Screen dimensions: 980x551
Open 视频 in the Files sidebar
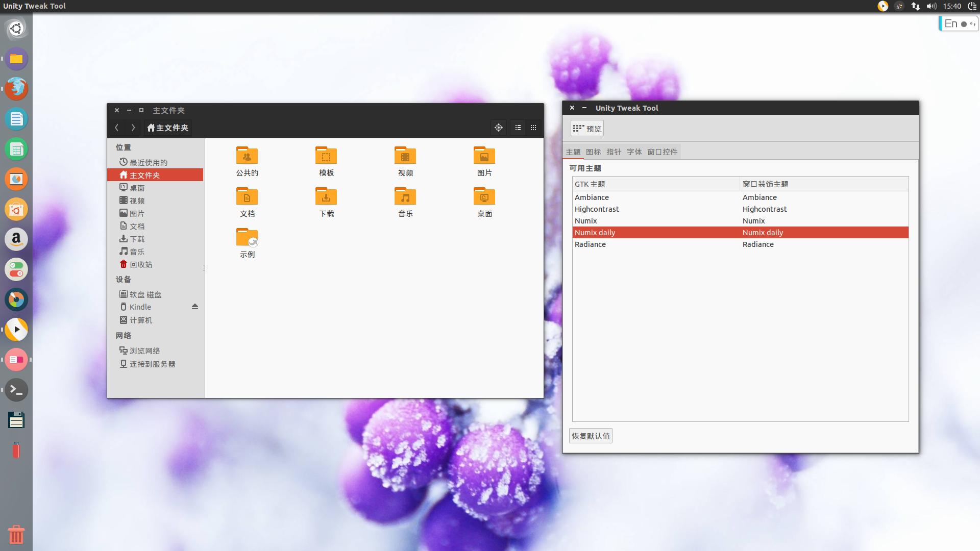click(x=156, y=201)
